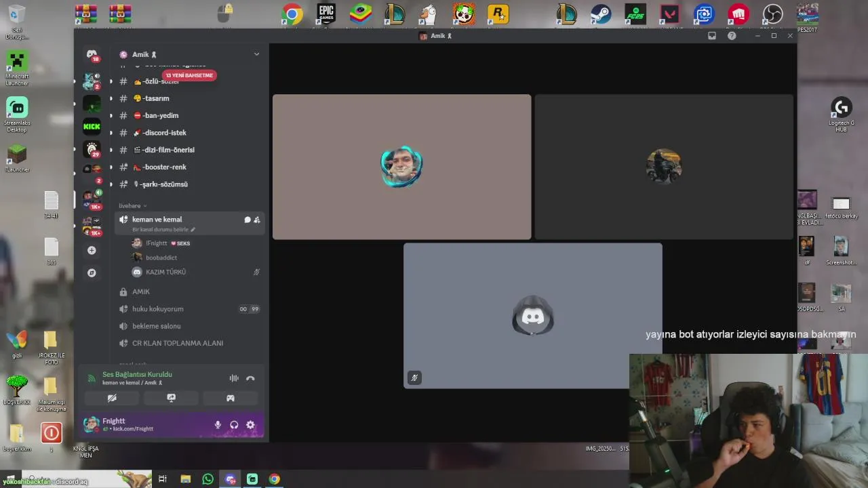Focus the Discord logo bot video tile
The height and width of the screenshot is (488, 868).
tap(533, 316)
